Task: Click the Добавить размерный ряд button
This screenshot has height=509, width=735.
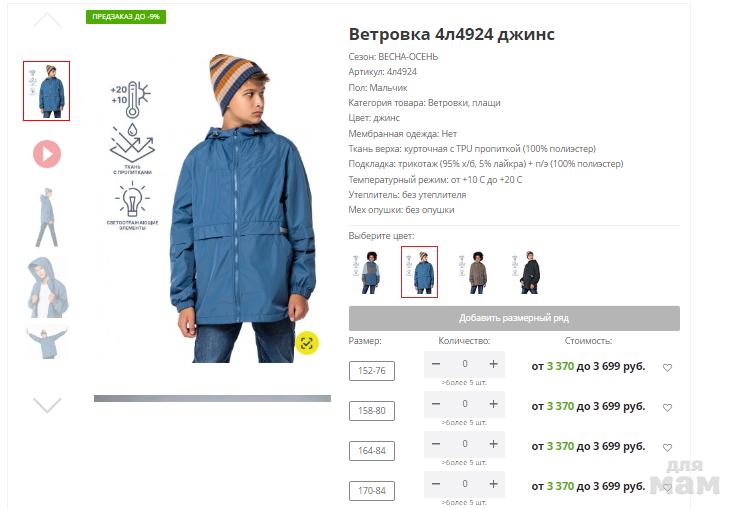Action: [x=514, y=318]
